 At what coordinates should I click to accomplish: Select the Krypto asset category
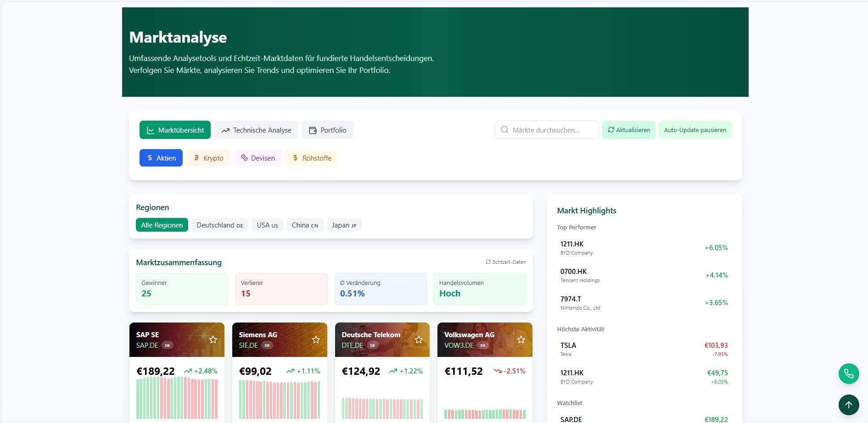coord(208,158)
